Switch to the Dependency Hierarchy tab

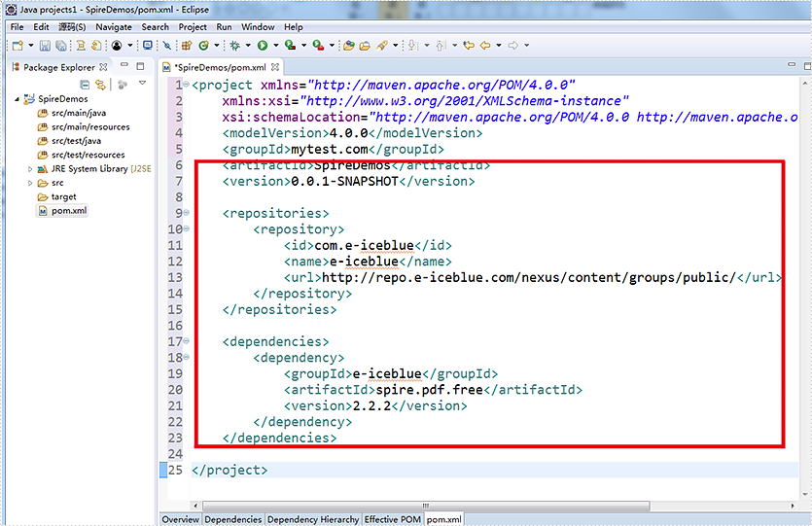[313, 519]
